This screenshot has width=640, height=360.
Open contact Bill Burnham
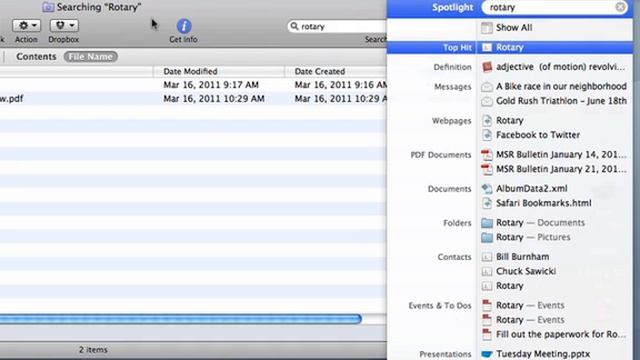[x=522, y=257]
